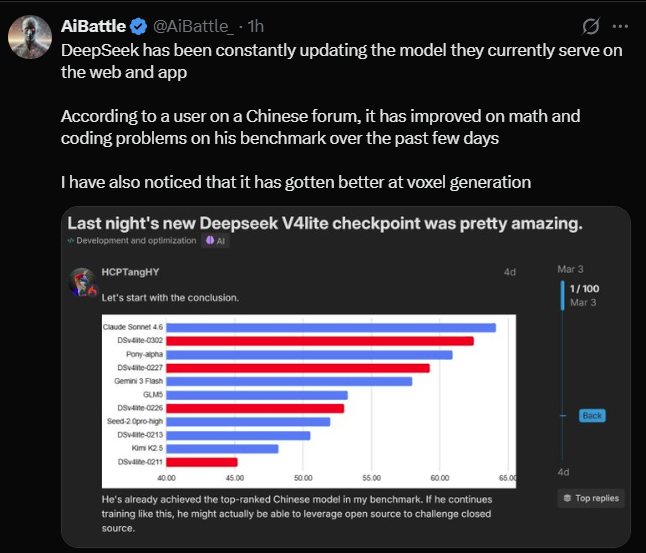Click the Grok explain icon
The height and width of the screenshot is (553, 646).
tap(591, 24)
